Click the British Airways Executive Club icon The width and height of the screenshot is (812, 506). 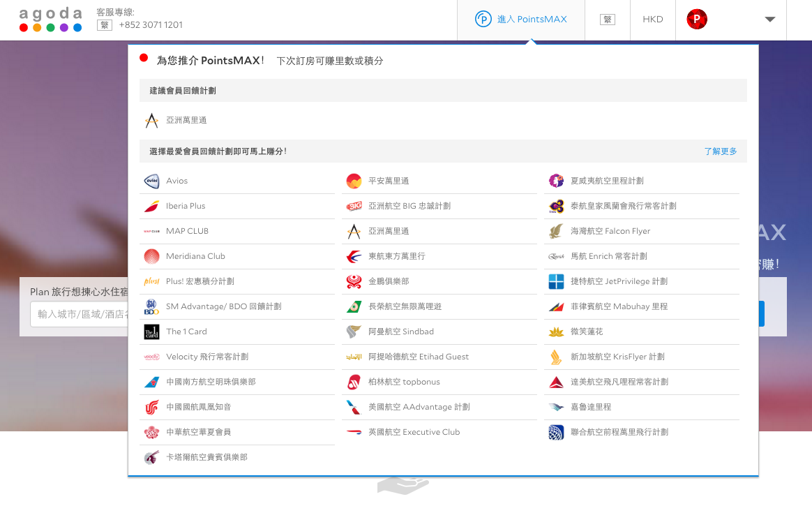pos(354,432)
